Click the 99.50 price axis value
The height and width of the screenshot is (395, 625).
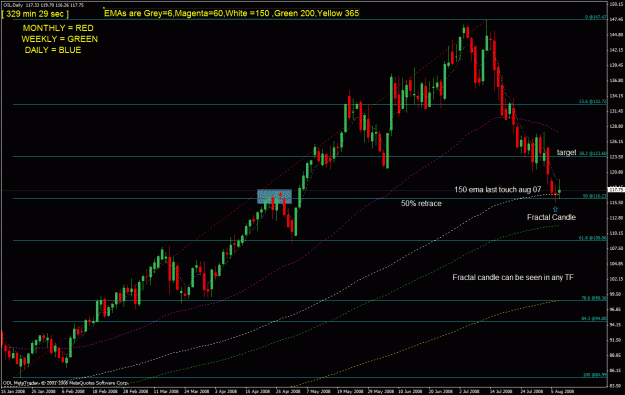616,294
